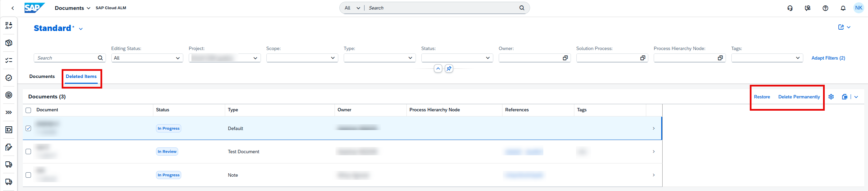This screenshot has height=191, width=868.
Task: Click the NK user avatar
Action: click(858, 8)
